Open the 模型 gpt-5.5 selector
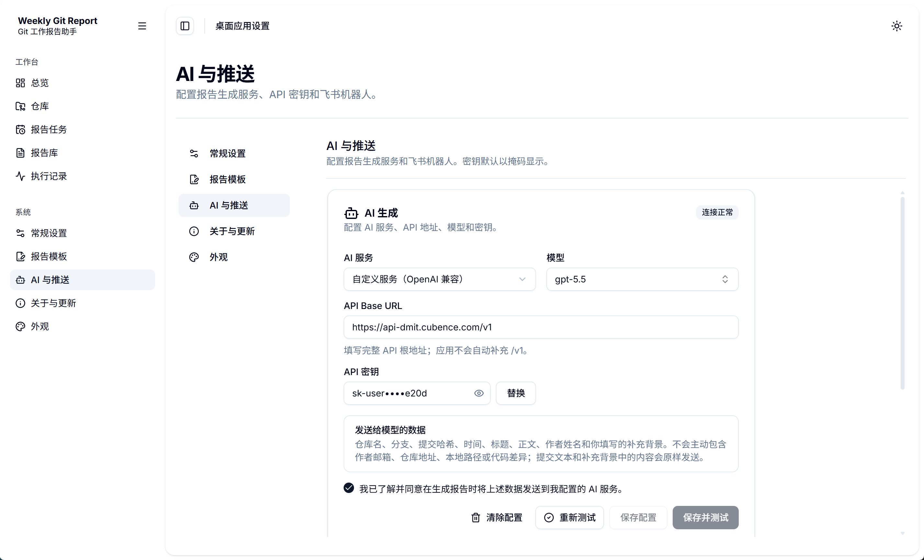 642,279
